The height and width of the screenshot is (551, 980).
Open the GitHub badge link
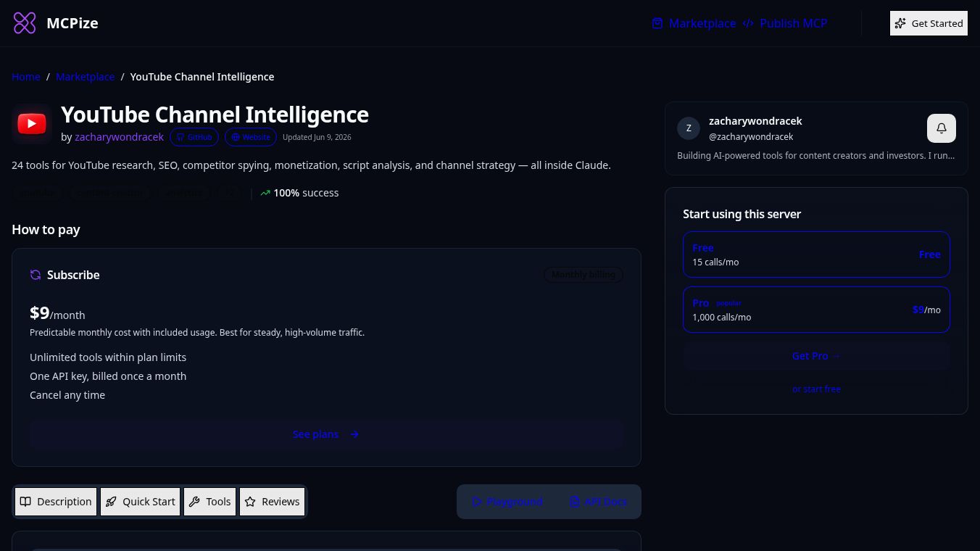coord(194,137)
